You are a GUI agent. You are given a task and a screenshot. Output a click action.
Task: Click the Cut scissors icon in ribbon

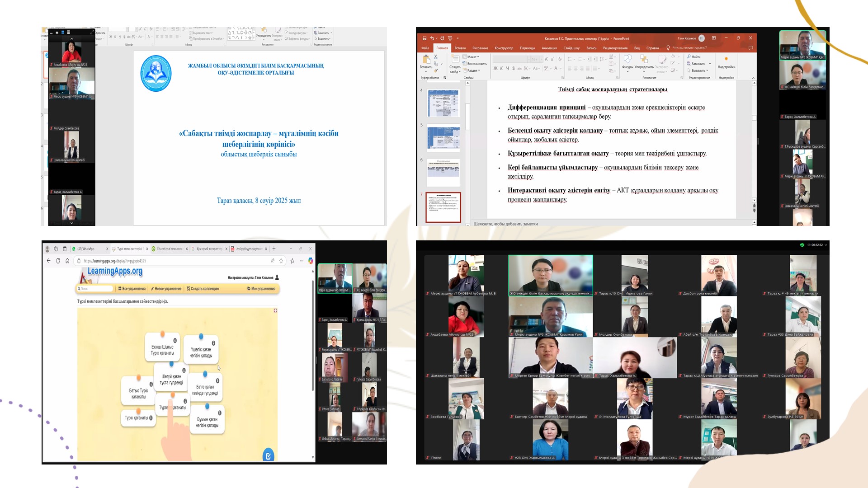coord(436,57)
